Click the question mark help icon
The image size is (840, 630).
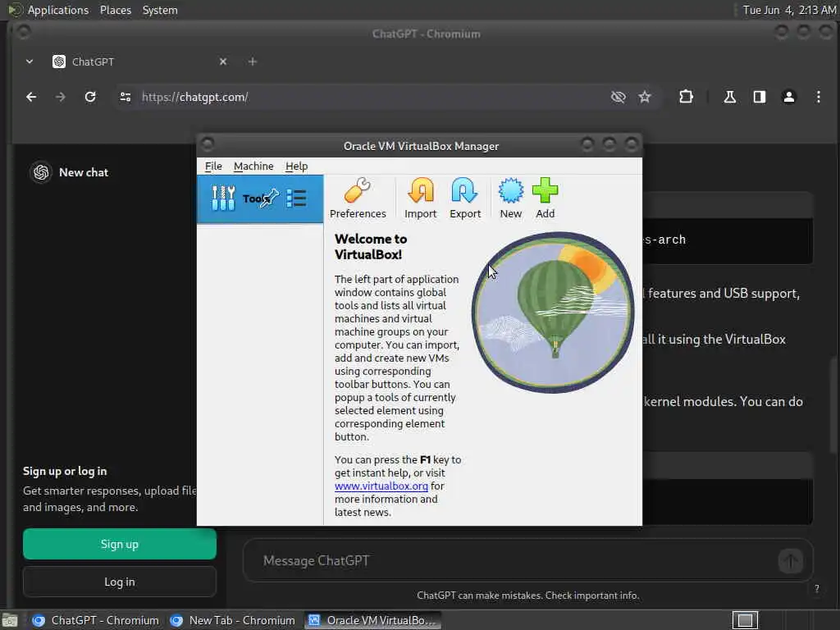pyautogui.click(x=816, y=589)
